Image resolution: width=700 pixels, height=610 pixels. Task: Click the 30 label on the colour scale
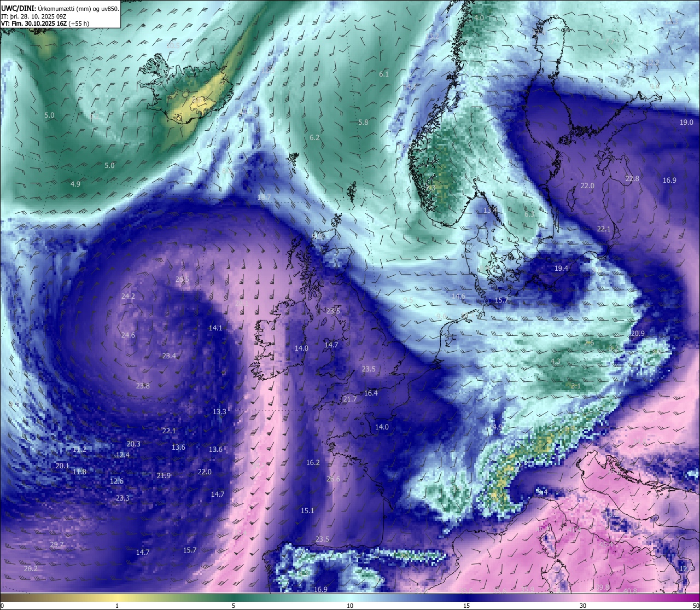coord(583,606)
